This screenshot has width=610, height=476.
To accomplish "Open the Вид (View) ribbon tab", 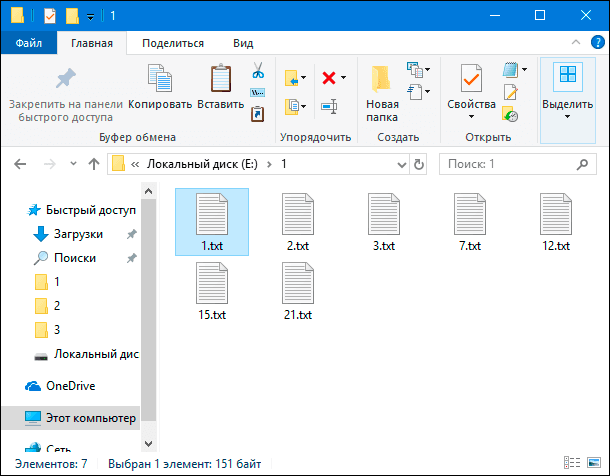I will pyautogui.click(x=243, y=43).
